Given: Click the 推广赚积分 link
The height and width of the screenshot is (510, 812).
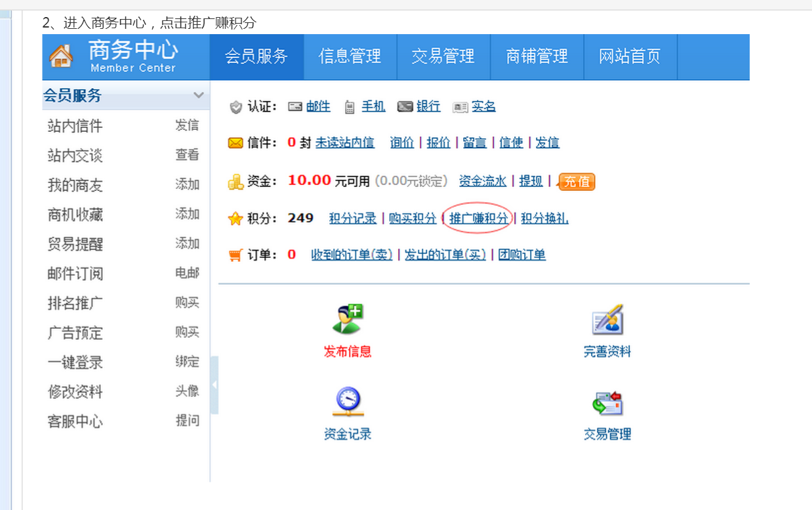Looking at the screenshot, I should tap(478, 219).
